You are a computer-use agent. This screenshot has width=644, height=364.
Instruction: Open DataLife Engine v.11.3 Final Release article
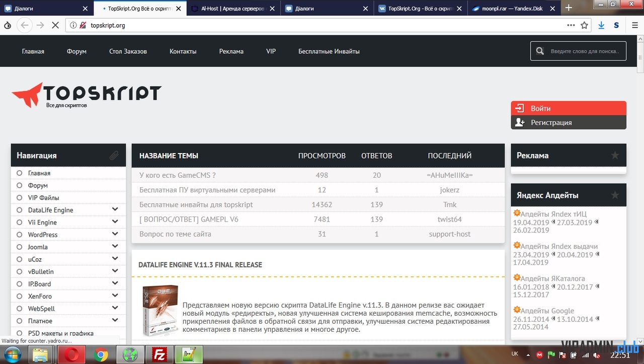pyautogui.click(x=200, y=265)
